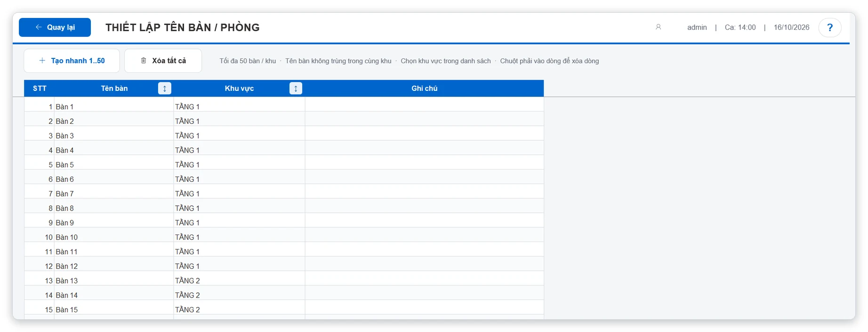868x332 pixels.
Task: Click the Ca: 14:00 shift label
Action: pyautogui.click(x=740, y=27)
